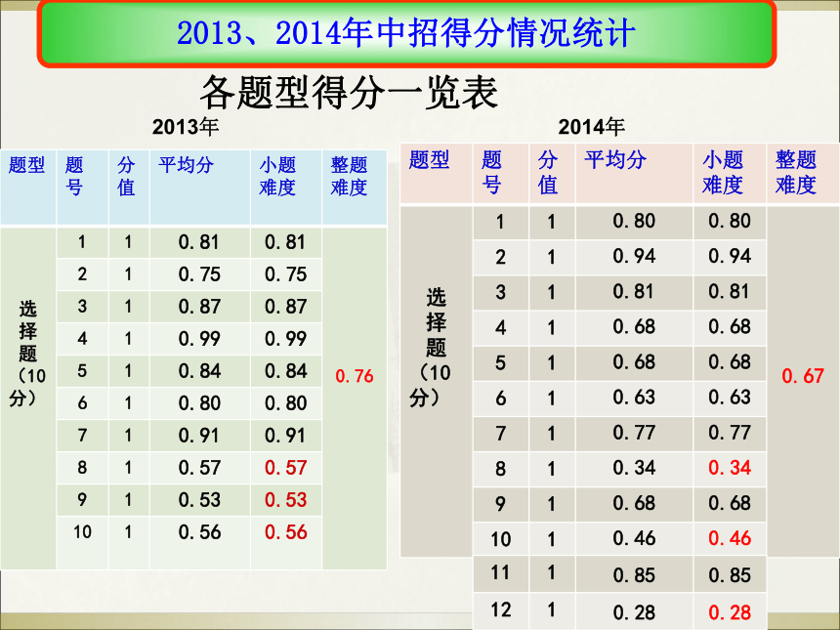The height and width of the screenshot is (630, 840).
Task: Click the red 0.34 difficulty value in 2014
Action: coord(730,468)
